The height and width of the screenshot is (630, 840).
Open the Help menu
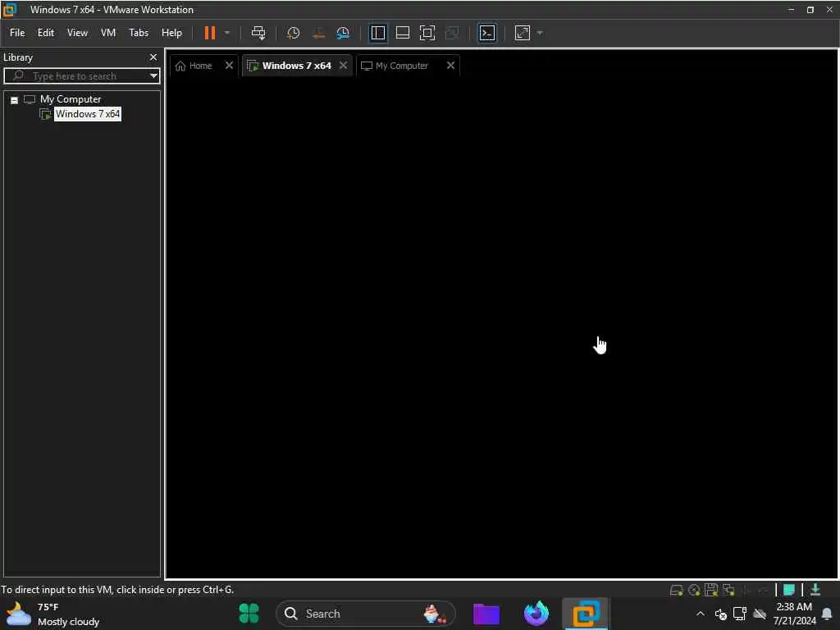[x=171, y=33]
